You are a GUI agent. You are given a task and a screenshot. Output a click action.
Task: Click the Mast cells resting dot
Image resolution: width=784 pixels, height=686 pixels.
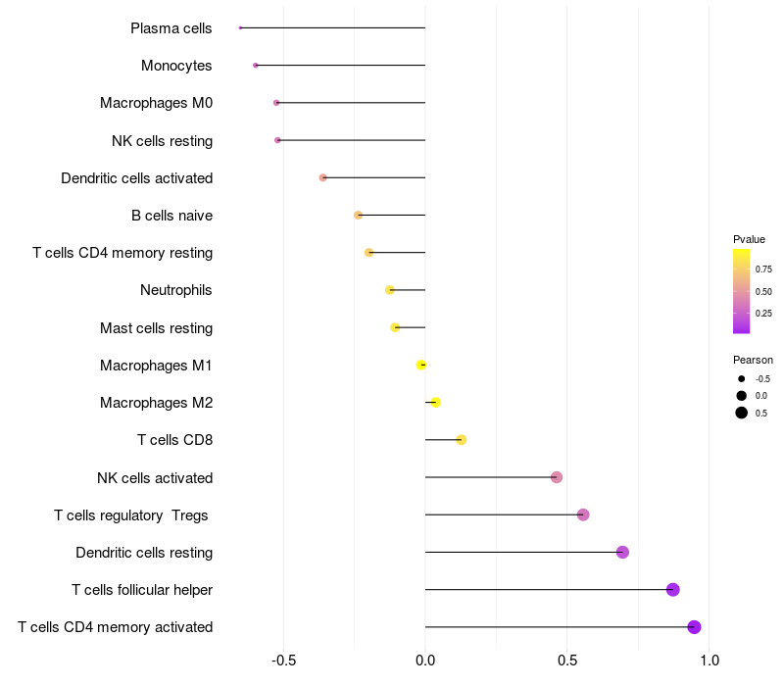coord(395,327)
